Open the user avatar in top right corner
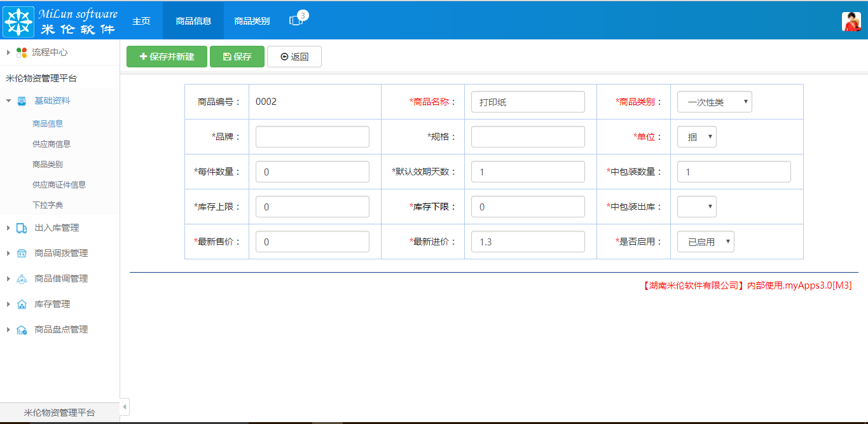The width and height of the screenshot is (868, 424). pyautogui.click(x=851, y=20)
